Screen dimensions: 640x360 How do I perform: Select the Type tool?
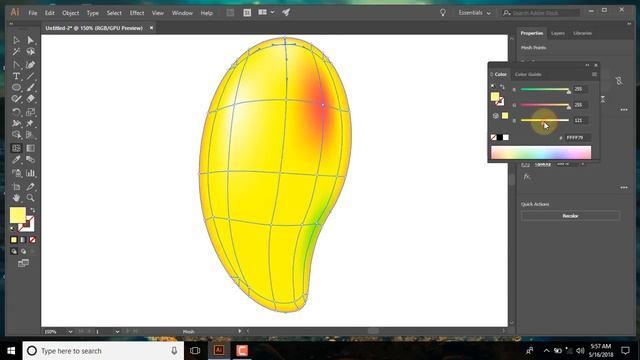[x=16, y=76]
